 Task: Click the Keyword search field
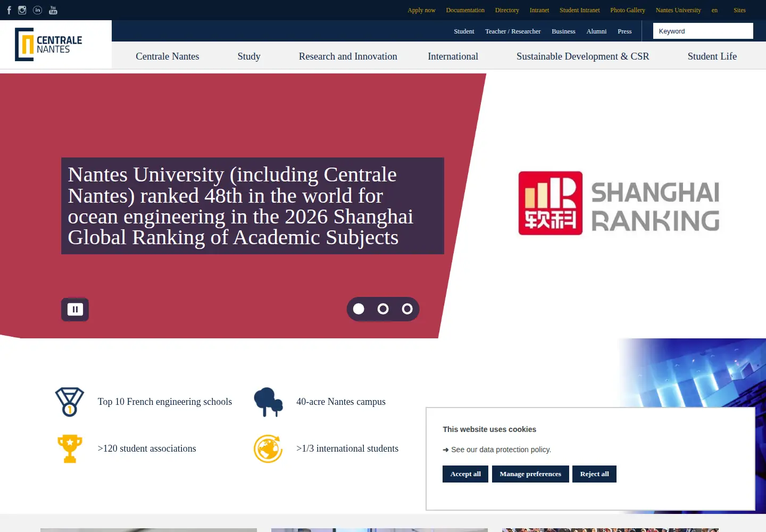pyautogui.click(x=703, y=31)
